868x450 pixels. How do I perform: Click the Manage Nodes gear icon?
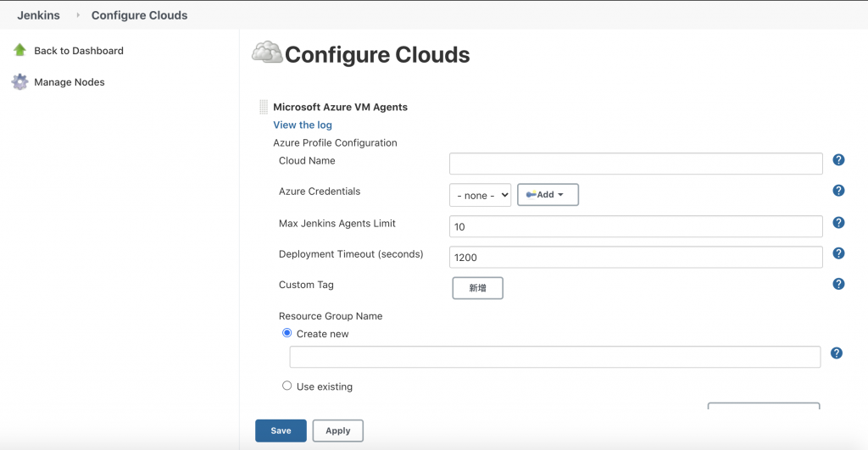20,82
